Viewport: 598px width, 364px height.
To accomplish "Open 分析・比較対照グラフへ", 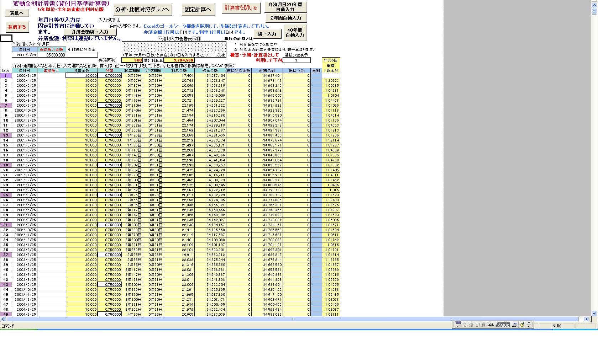I will pos(142,10).
